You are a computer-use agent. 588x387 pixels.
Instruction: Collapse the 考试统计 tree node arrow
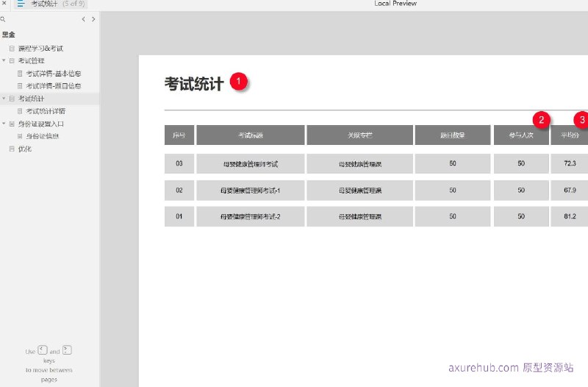coord(4,99)
